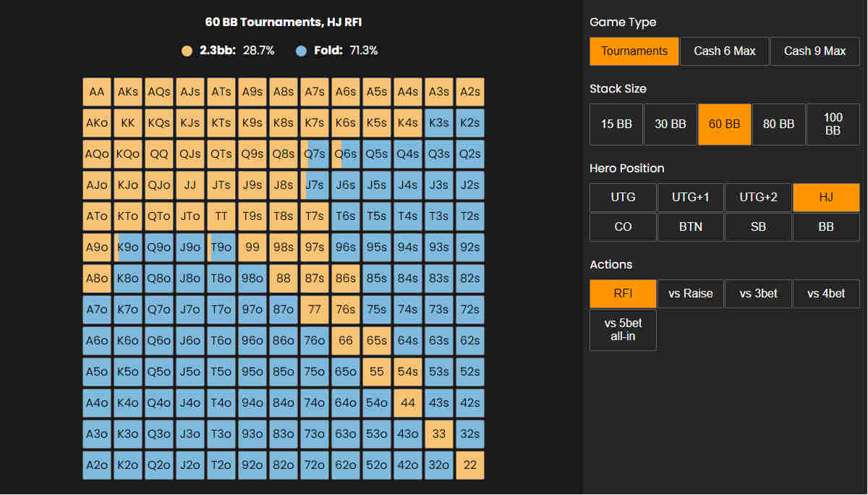Select Cash 6 Max game type

coord(724,51)
